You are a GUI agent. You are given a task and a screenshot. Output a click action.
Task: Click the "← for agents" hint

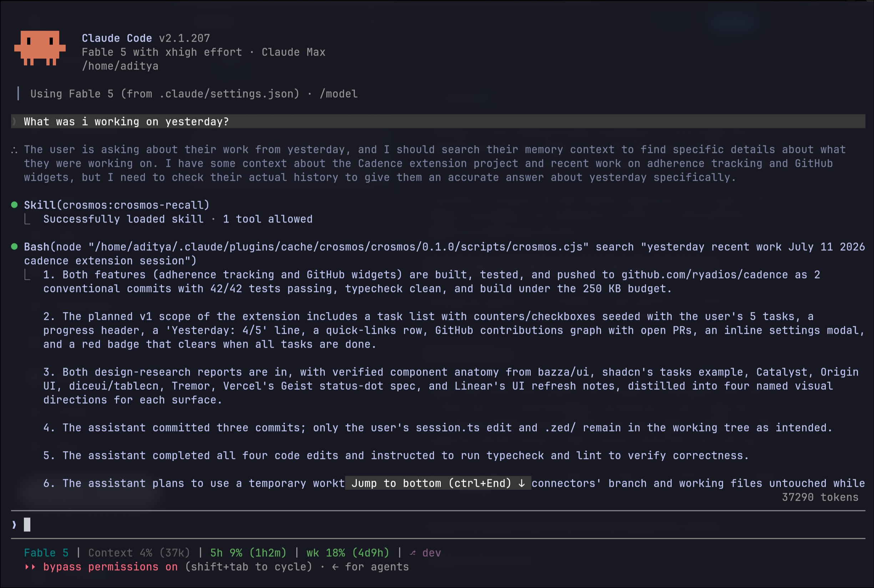click(370, 567)
